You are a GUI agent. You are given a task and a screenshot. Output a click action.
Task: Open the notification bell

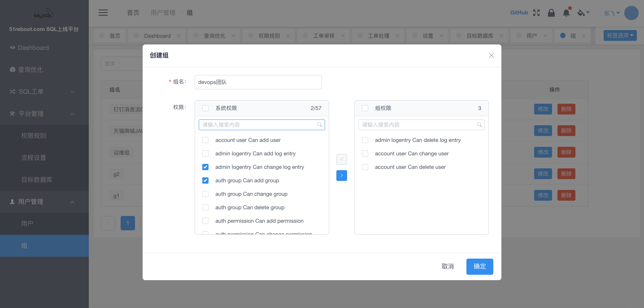click(x=566, y=13)
